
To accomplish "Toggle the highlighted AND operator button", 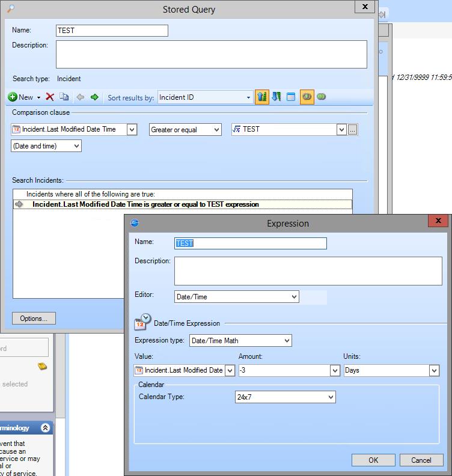I will click(307, 97).
